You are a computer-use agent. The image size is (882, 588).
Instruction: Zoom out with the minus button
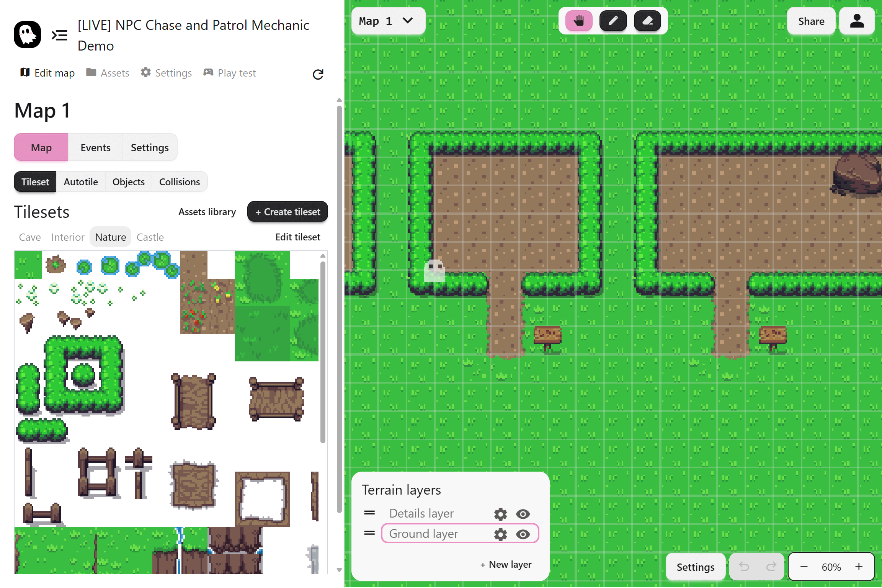click(804, 567)
